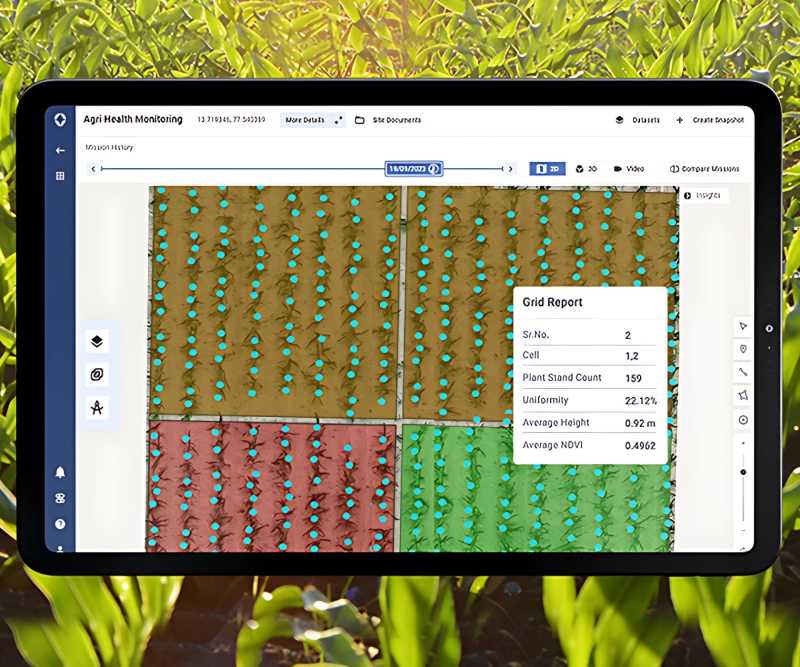This screenshot has width=800, height=667.
Task: Open Compare Missions
Action: pyautogui.click(x=705, y=168)
